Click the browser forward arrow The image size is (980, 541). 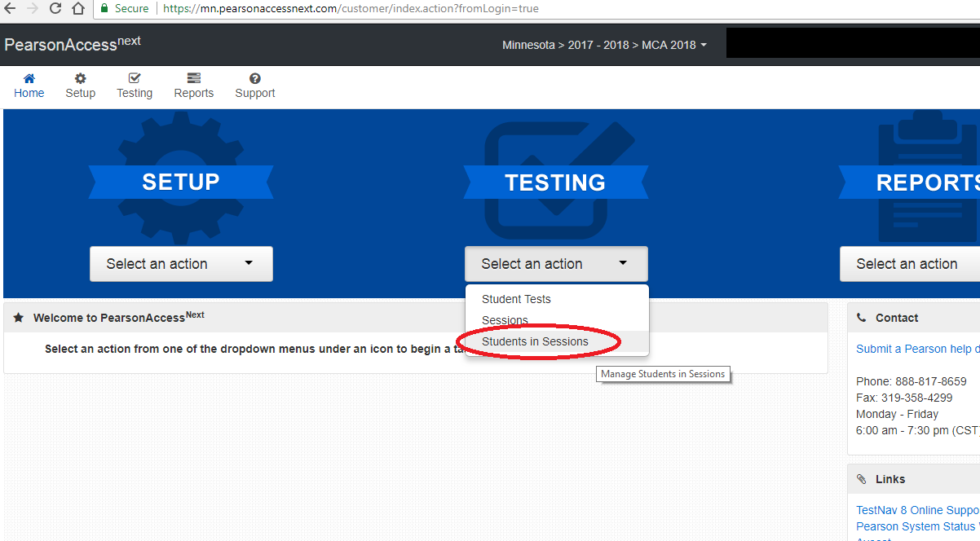[33, 9]
